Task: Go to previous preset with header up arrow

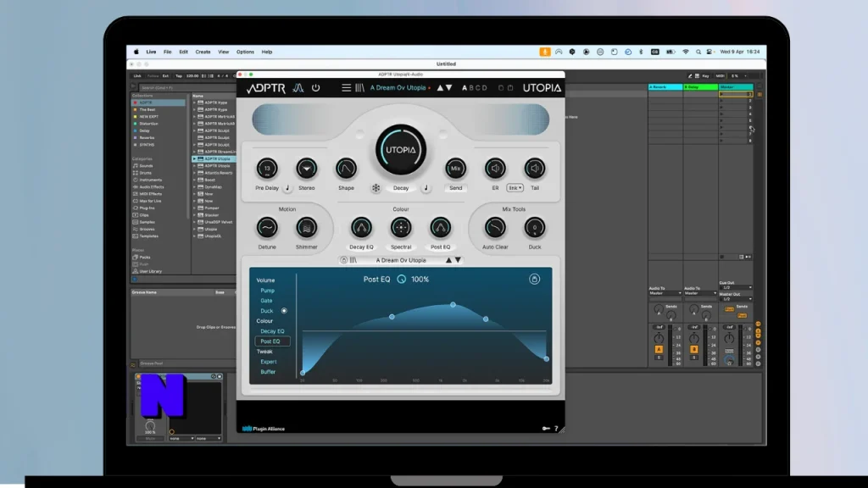Action: [440, 87]
